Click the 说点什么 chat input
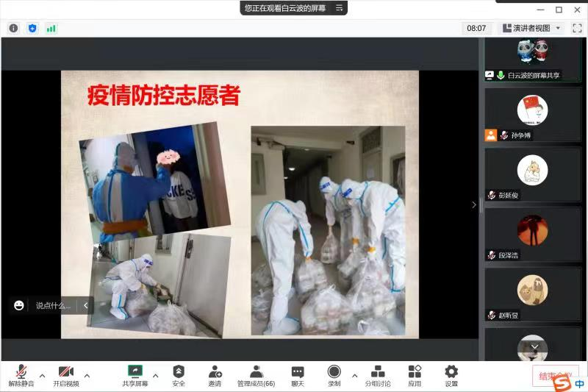 tap(53, 305)
